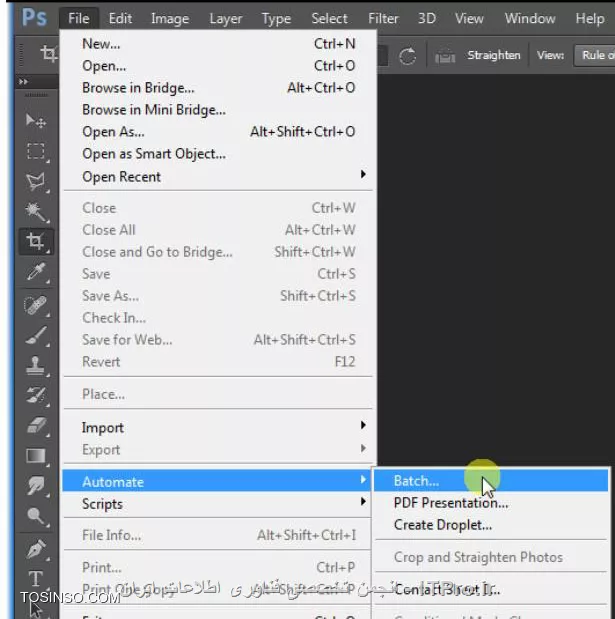
Task: Expand the Scripts submenu
Action: pos(217,503)
